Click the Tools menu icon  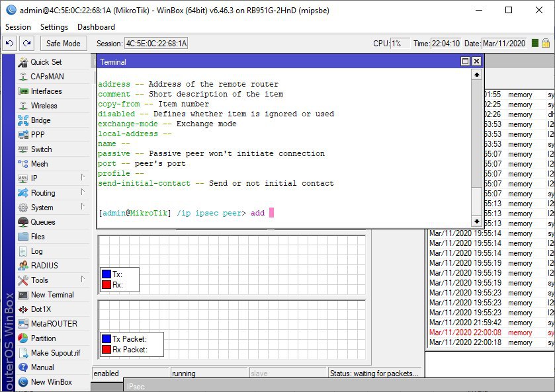click(23, 280)
